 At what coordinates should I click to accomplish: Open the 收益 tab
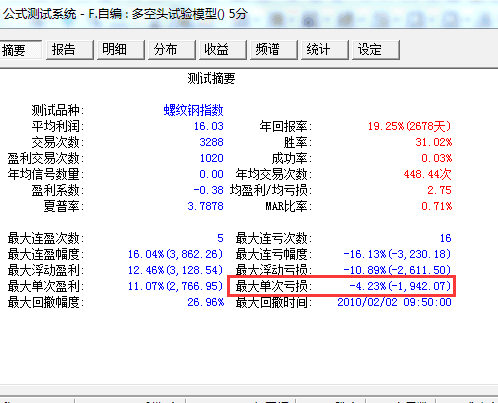tap(223, 50)
